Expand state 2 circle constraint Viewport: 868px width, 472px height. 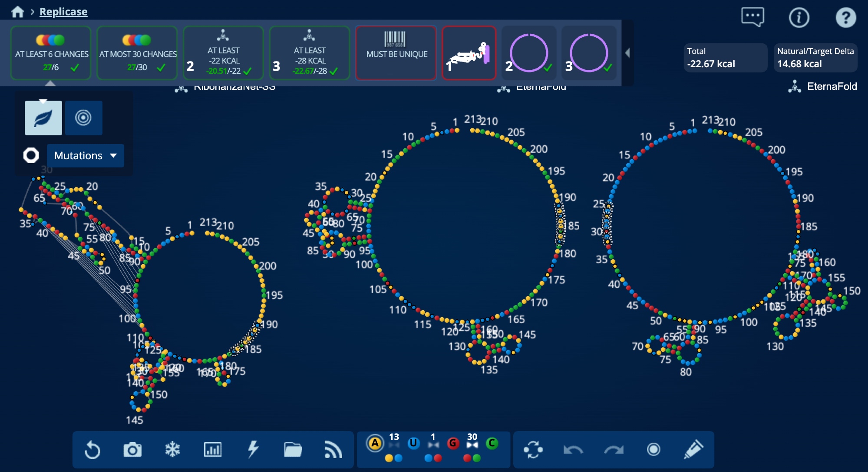pos(528,53)
